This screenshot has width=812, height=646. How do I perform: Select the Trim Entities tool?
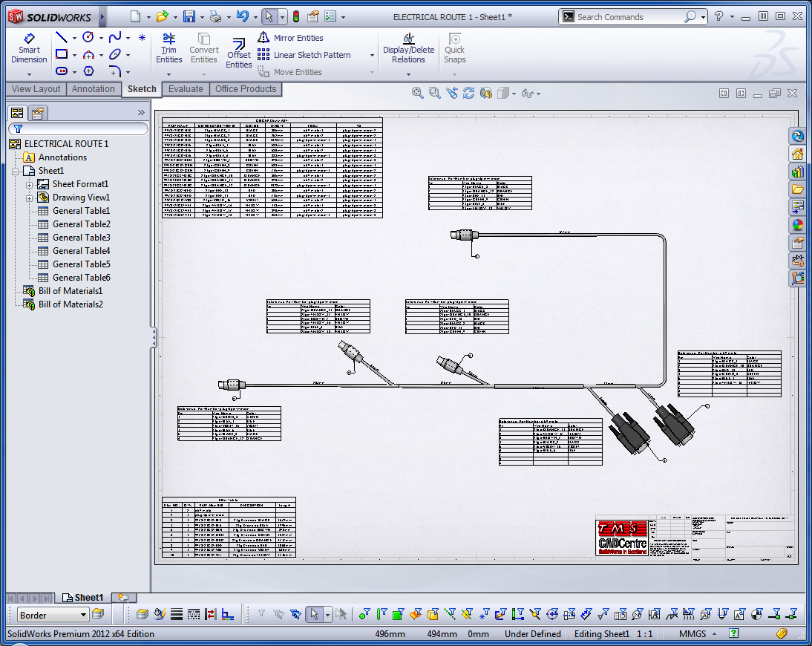(x=168, y=50)
